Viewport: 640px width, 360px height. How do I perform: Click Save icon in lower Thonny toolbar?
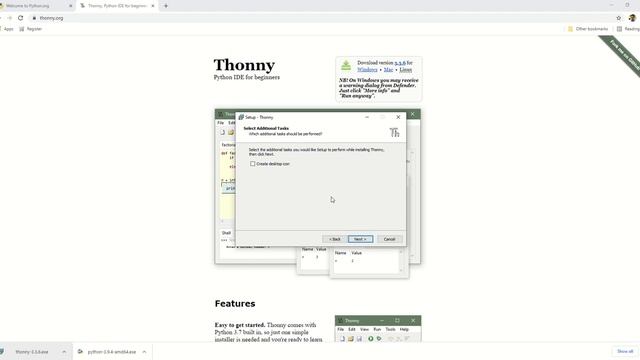coord(359,338)
